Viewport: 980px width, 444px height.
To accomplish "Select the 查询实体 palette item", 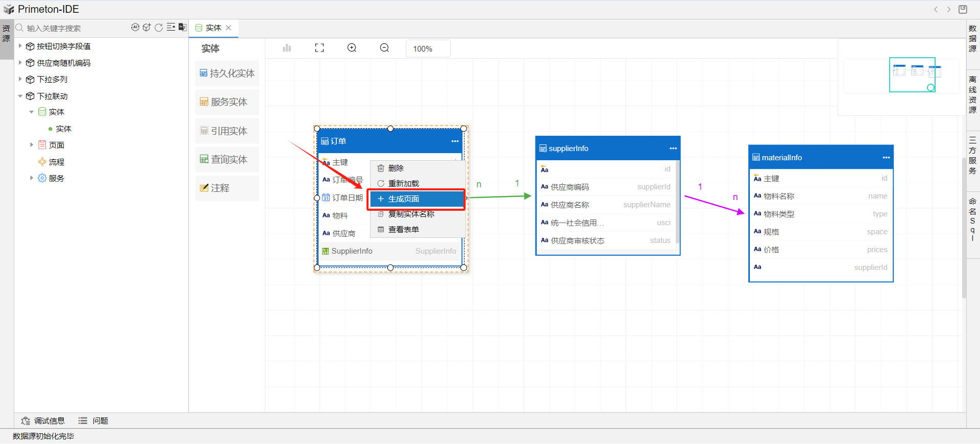I will coord(227,160).
